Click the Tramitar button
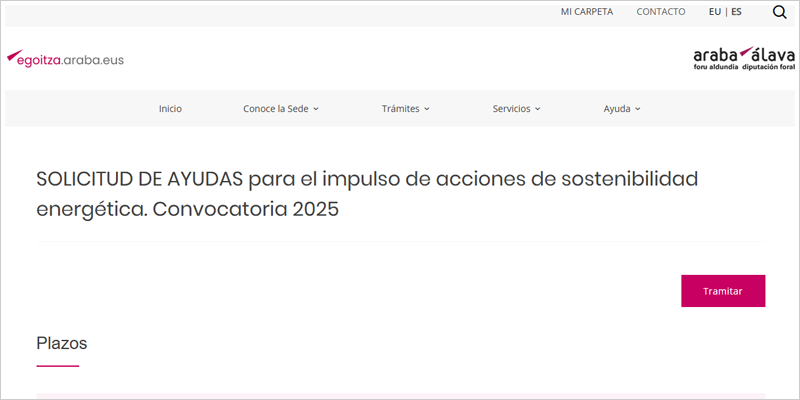 pyautogui.click(x=723, y=291)
